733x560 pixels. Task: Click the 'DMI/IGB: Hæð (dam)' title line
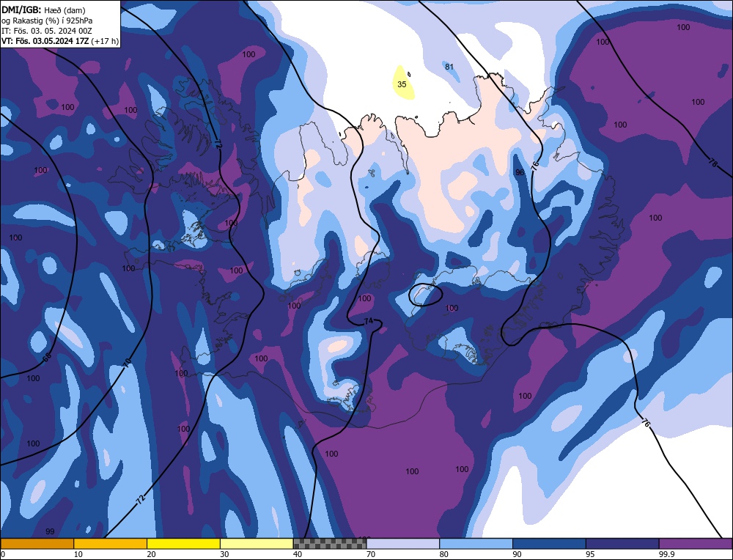click(43, 10)
